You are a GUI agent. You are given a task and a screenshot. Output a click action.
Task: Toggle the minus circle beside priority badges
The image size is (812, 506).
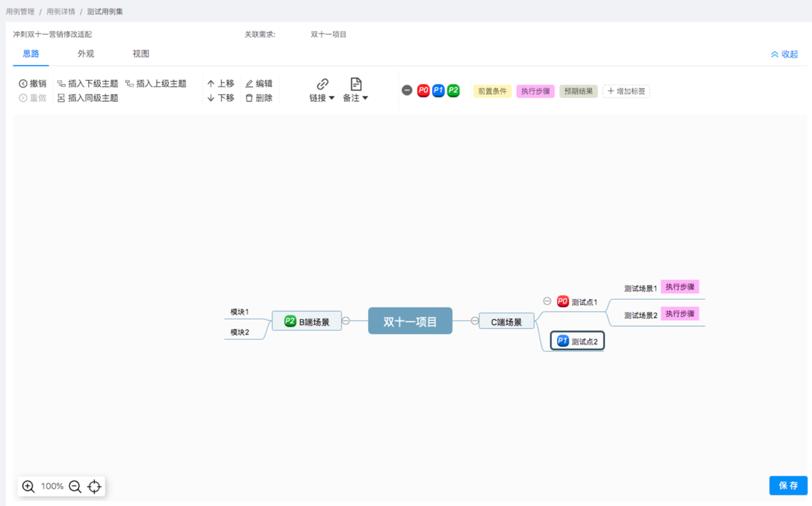tap(407, 91)
